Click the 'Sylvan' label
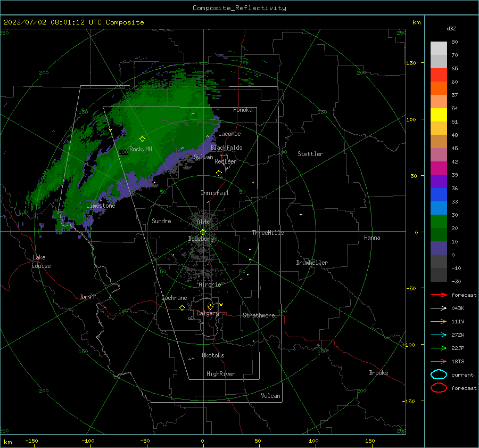Image resolution: width=479 pixels, height=448 pixels. click(203, 157)
